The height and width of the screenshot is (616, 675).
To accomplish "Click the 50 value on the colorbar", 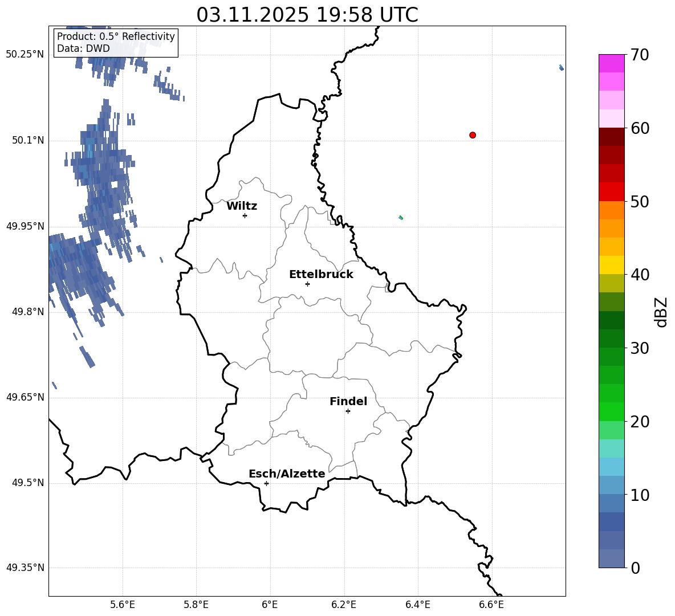I will (x=640, y=201).
